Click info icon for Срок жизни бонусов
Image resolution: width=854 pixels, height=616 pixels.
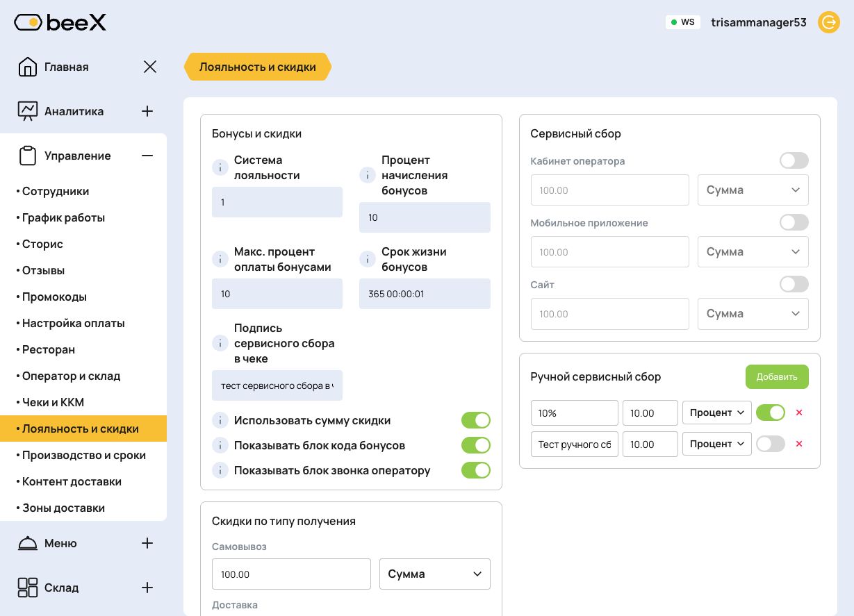coord(368,259)
